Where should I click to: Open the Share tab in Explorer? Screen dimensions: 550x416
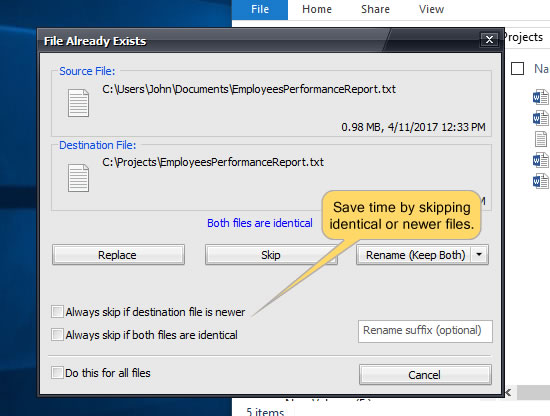(375, 9)
